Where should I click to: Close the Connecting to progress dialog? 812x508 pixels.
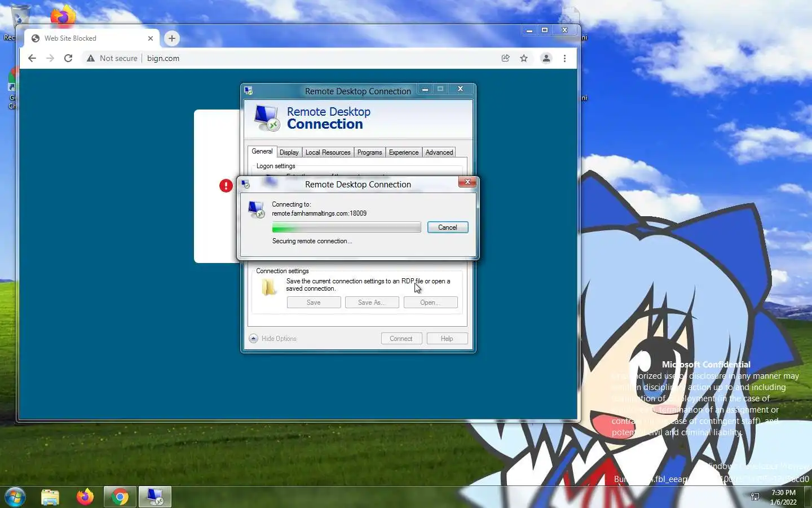point(467,182)
